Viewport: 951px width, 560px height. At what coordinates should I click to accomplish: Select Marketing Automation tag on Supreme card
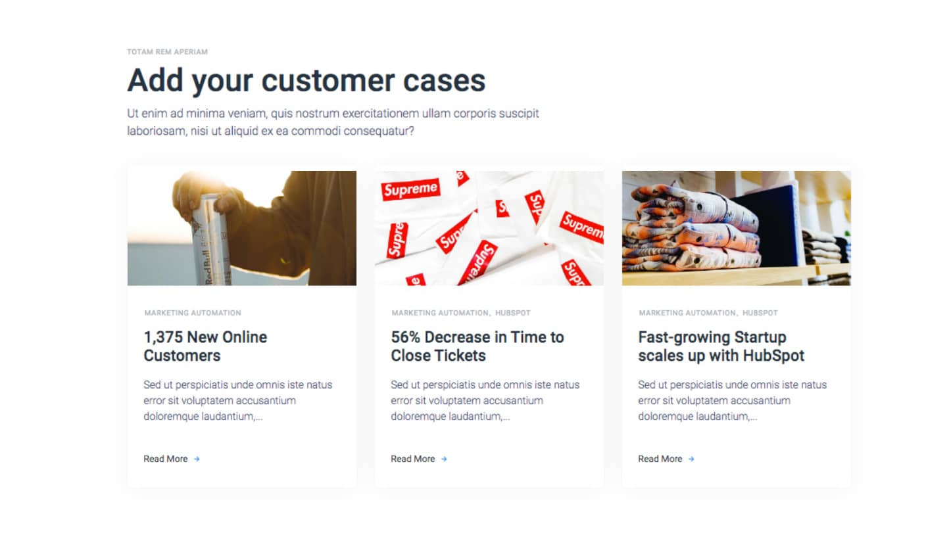point(440,313)
